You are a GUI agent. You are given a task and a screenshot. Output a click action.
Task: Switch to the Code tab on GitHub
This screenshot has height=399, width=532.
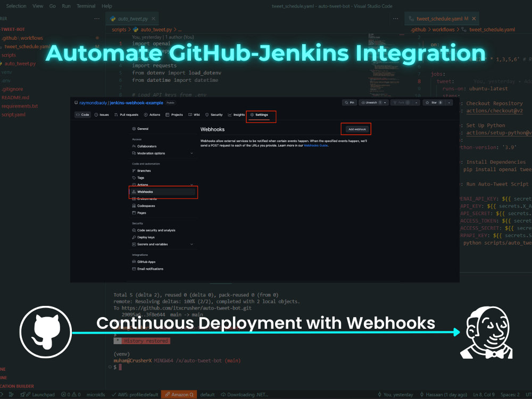[x=82, y=115]
